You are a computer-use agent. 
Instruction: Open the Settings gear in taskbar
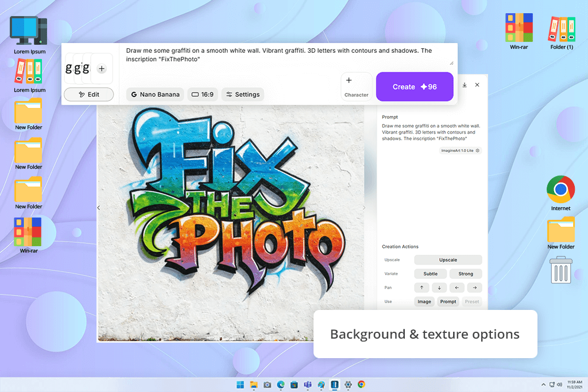point(348,385)
